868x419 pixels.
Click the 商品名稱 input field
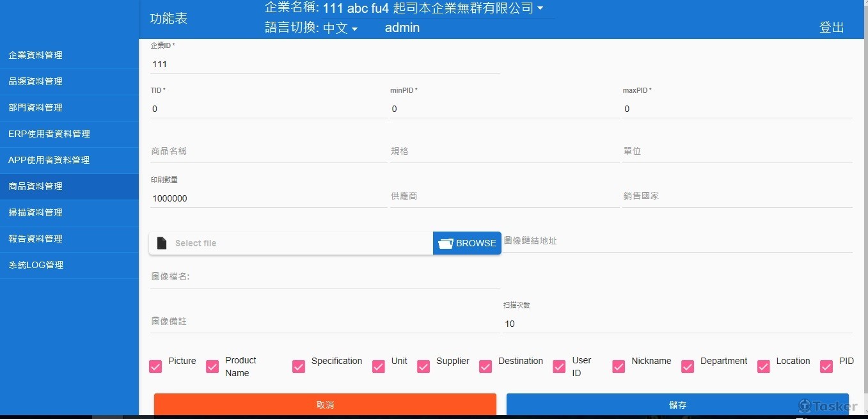tap(268, 152)
